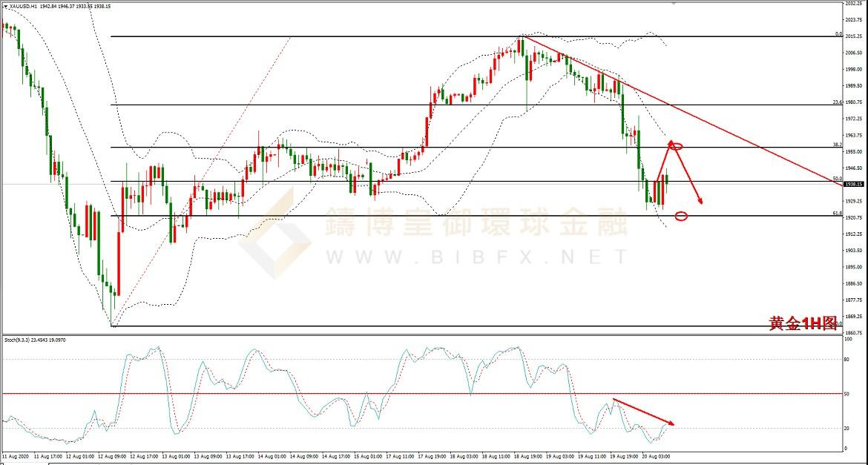Image resolution: width=868 pixels, height=465 pixels.
Task: Select the current price tag 1938.15
Action: click(854, 184)
